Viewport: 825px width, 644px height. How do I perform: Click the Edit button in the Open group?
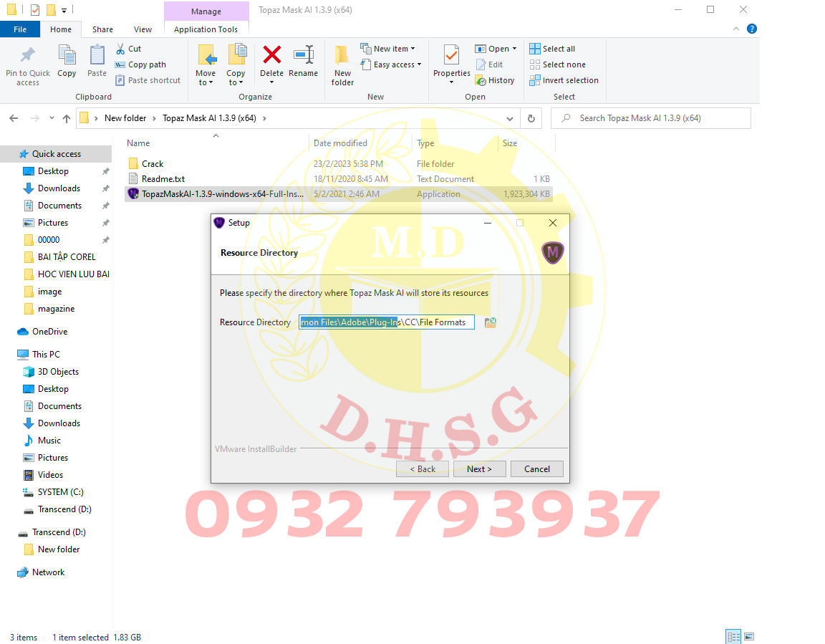(490, 64)
